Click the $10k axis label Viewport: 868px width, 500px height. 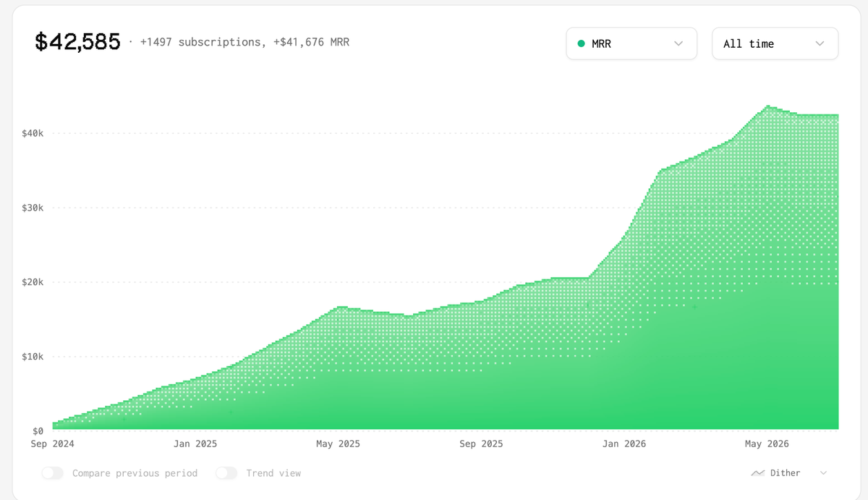coord(33,357)
